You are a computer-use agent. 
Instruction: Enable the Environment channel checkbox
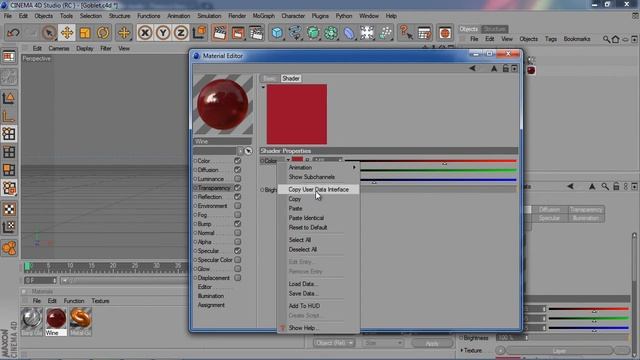coord(238,206)
